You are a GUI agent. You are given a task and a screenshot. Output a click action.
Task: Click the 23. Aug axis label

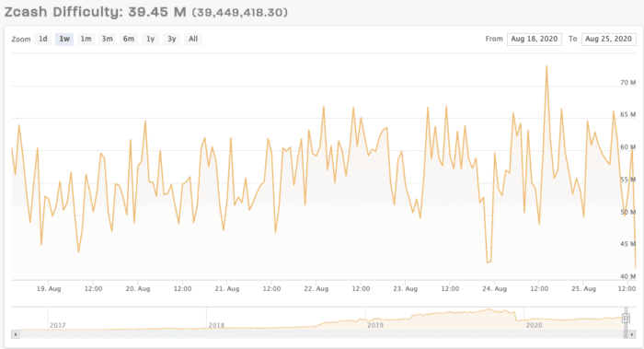pos(406,289)
